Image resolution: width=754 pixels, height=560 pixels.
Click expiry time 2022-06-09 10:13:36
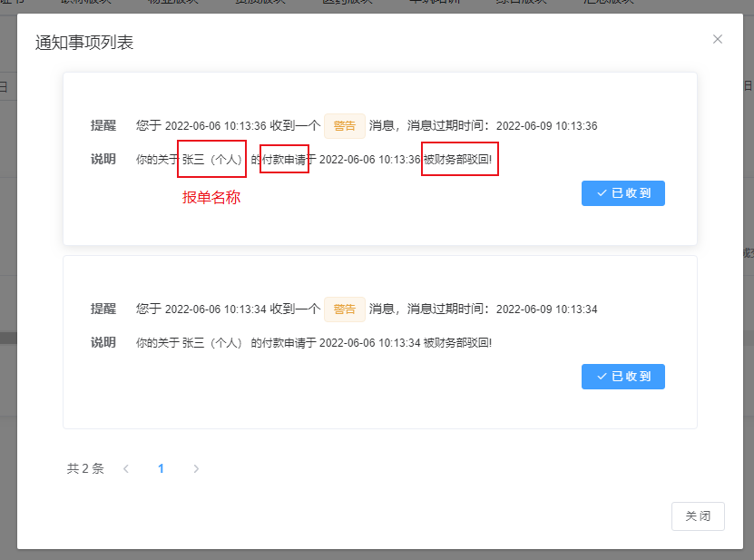546,126
